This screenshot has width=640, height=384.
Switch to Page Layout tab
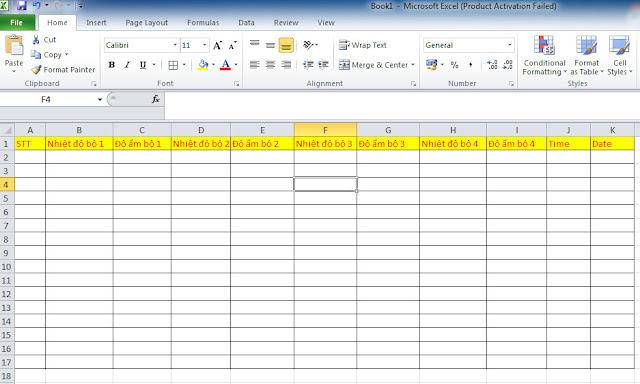(147, 22)
